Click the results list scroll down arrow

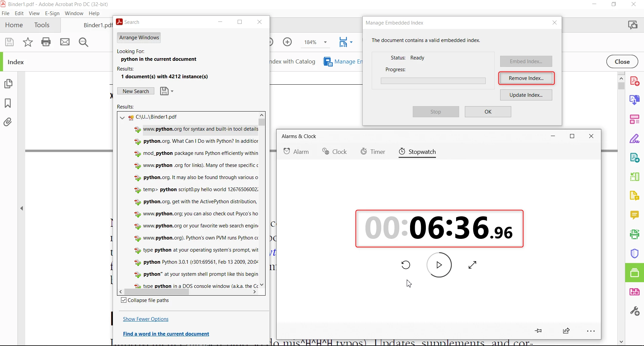point(262,285)
